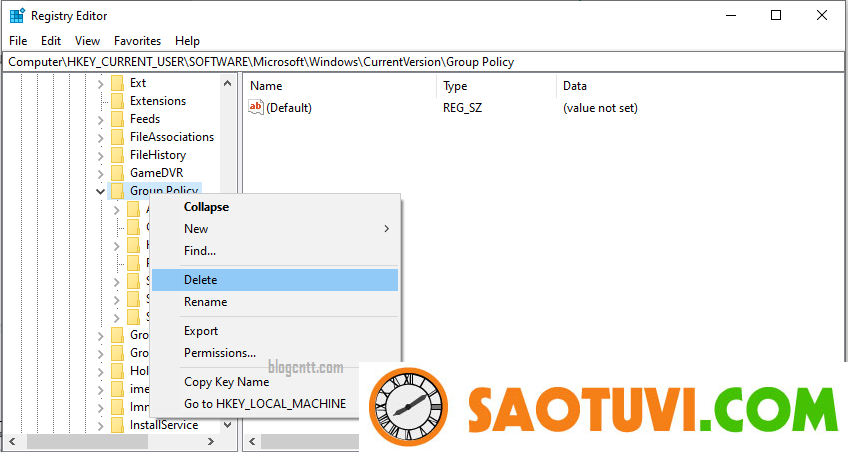The height and width of the screenshot is (452, 848).
Task: Select the Feeds folder icon
Action: tap(117, 119)
